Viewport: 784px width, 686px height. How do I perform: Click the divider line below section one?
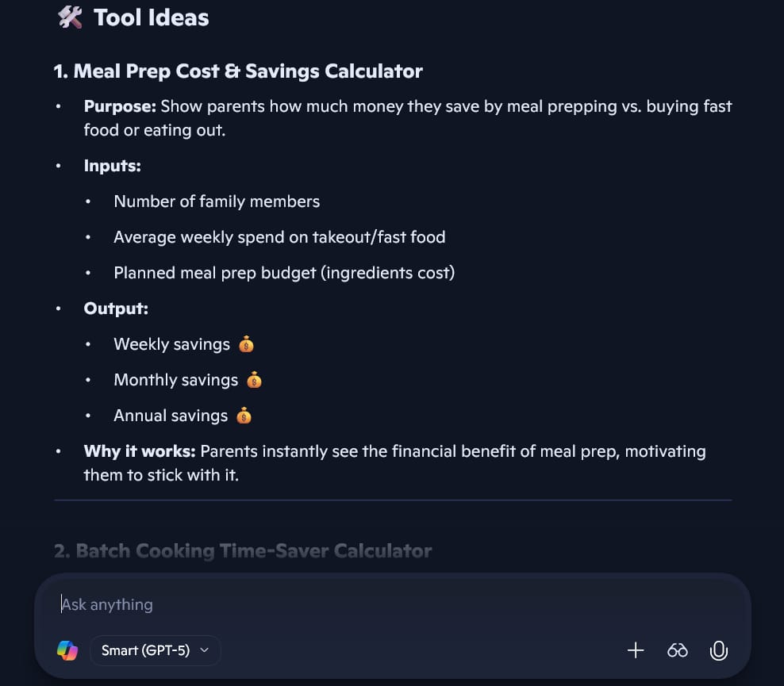point(393,500)
